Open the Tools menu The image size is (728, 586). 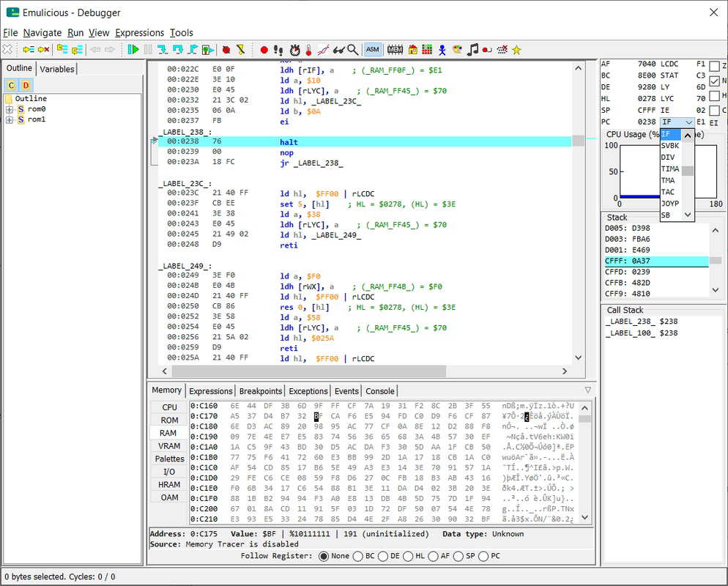tap(181, 32)
